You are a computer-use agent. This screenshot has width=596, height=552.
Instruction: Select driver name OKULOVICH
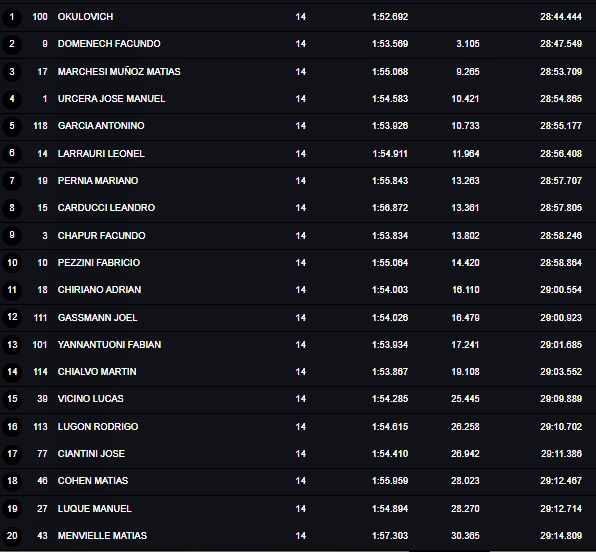coord(86,17)
